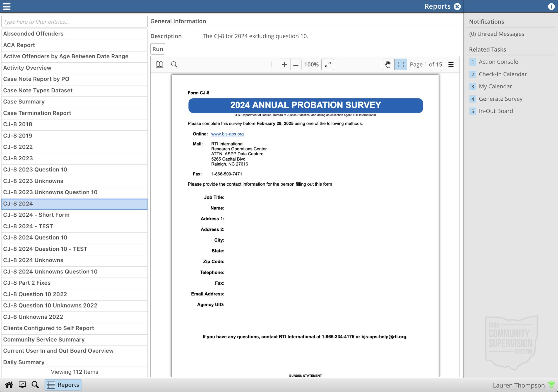Select CJ-8 2024 Unknowns Question 10

pyautogui.click(x=74, y=272)
